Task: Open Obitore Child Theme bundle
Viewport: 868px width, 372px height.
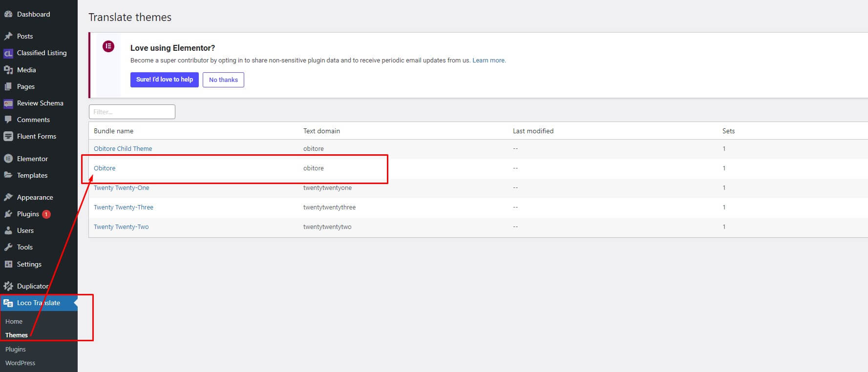Action: pyautogui.click(x=123, y=148)
